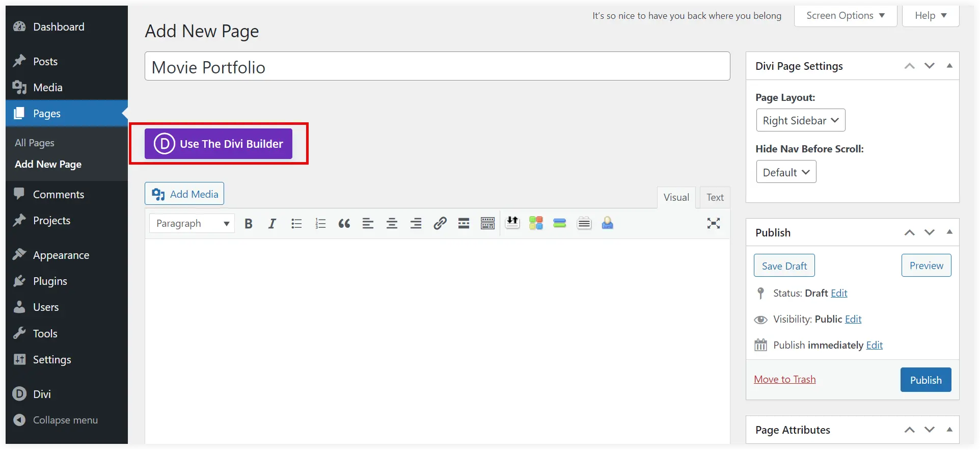
Task: Switch to the Text editor tab
Action: click(x=715, y=198)
